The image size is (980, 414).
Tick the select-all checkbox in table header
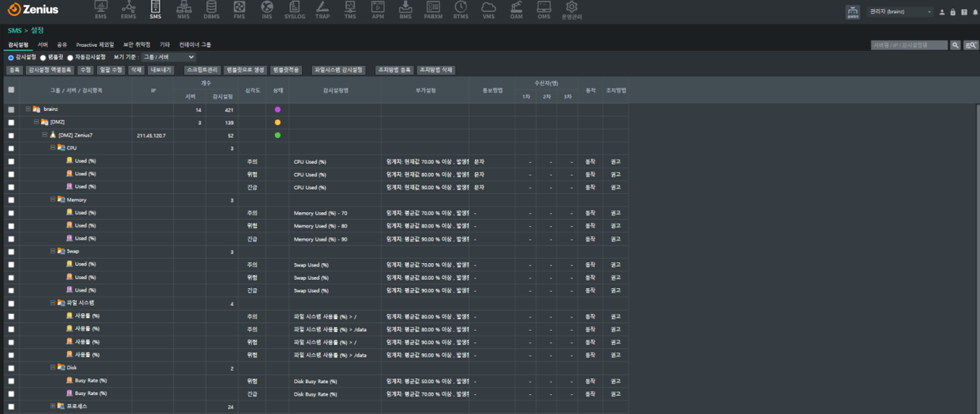11,89
